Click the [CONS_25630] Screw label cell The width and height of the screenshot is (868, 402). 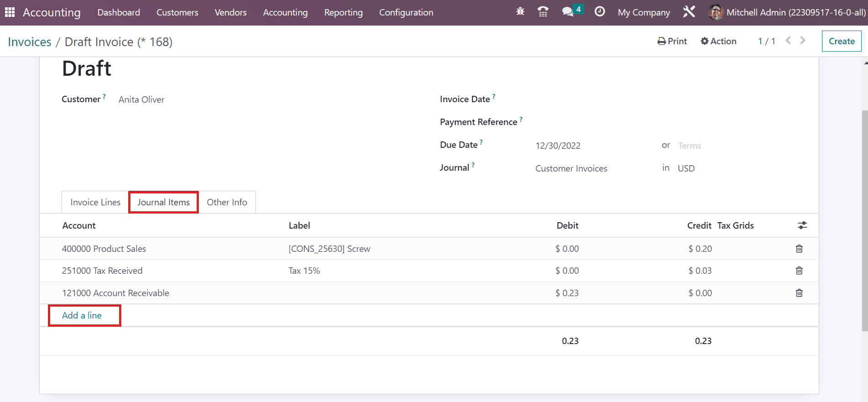click(329, 249)
